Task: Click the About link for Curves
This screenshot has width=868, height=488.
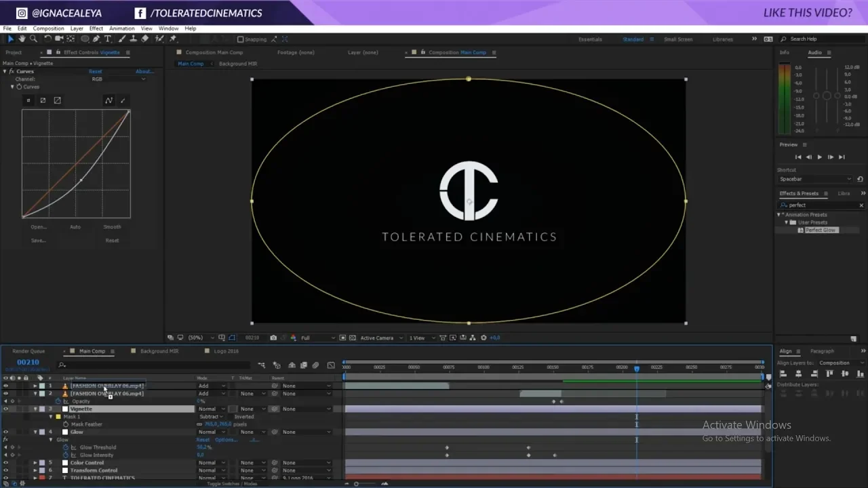Action: tap(144, 71)
